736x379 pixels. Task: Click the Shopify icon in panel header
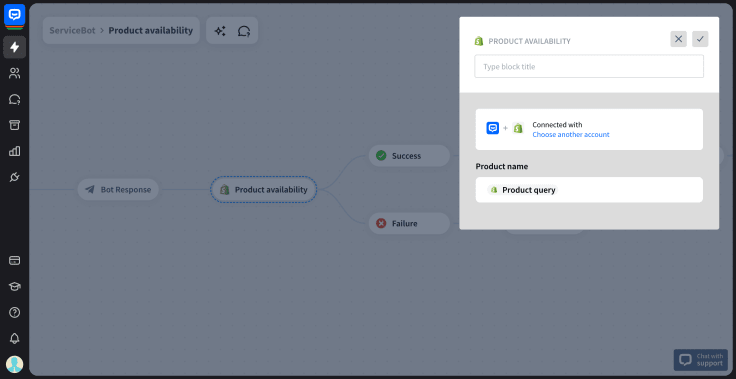(x=479, y=41)
